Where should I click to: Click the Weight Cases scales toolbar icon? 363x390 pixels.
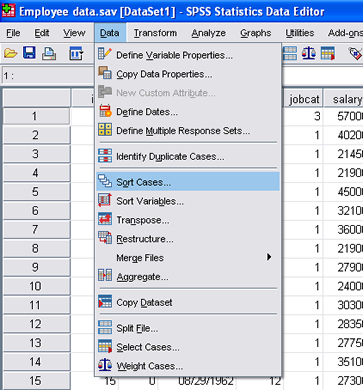coord(309,53)
